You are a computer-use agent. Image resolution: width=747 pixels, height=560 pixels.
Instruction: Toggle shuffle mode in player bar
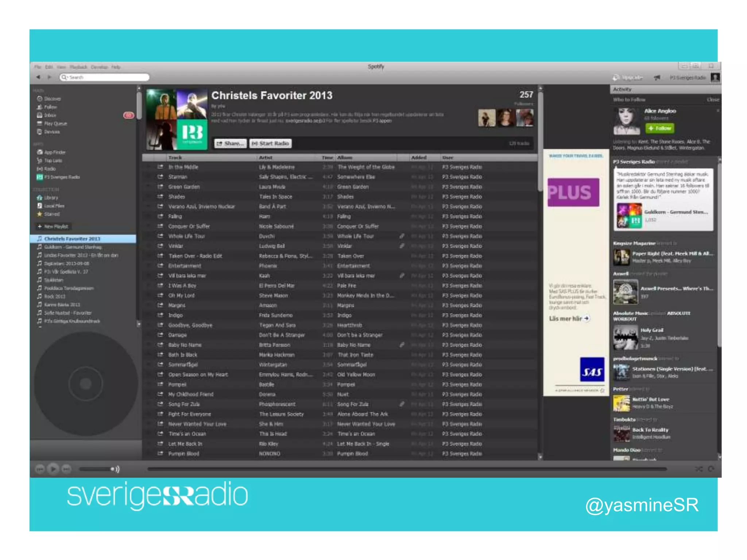698,469
